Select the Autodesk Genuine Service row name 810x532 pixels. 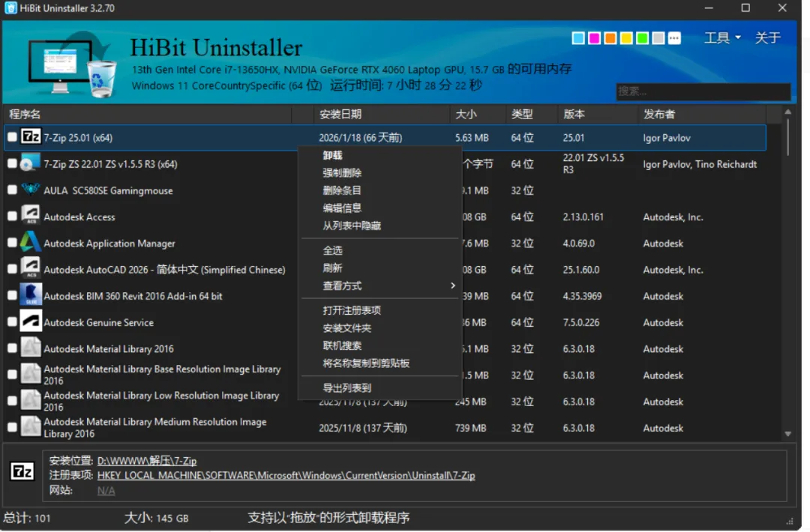(99, 322)
